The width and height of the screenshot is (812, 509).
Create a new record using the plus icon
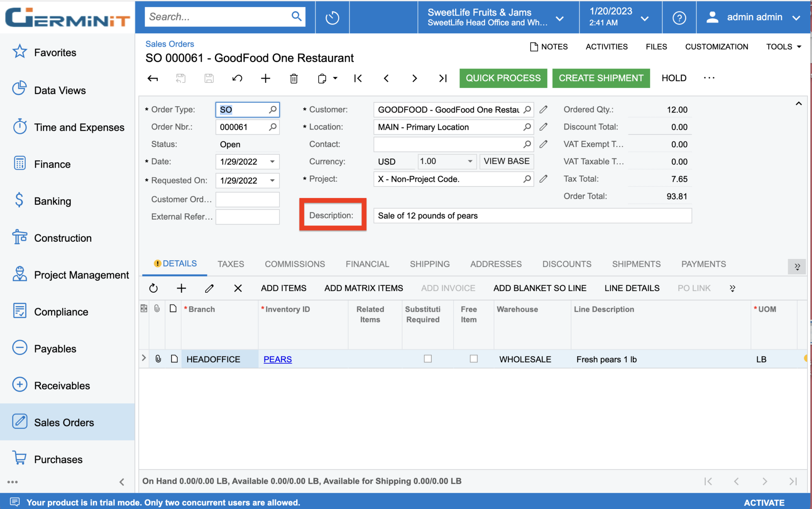point(265,78)
